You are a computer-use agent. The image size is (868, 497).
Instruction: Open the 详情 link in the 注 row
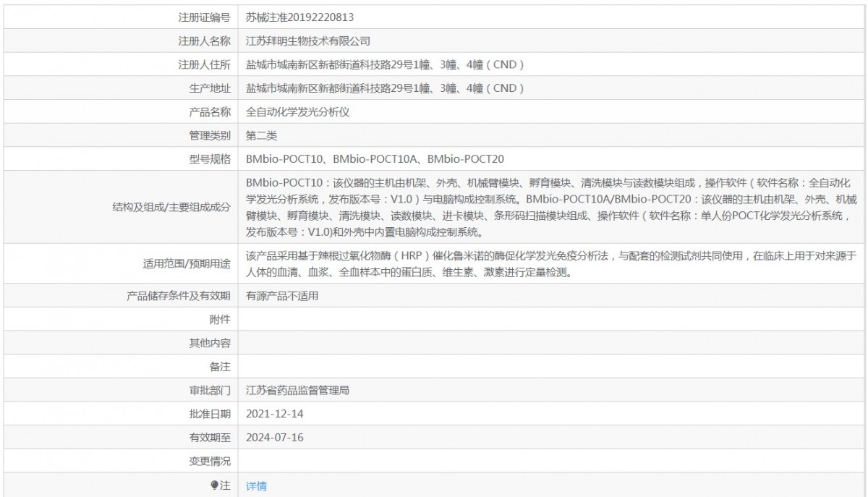pos(256,486)
